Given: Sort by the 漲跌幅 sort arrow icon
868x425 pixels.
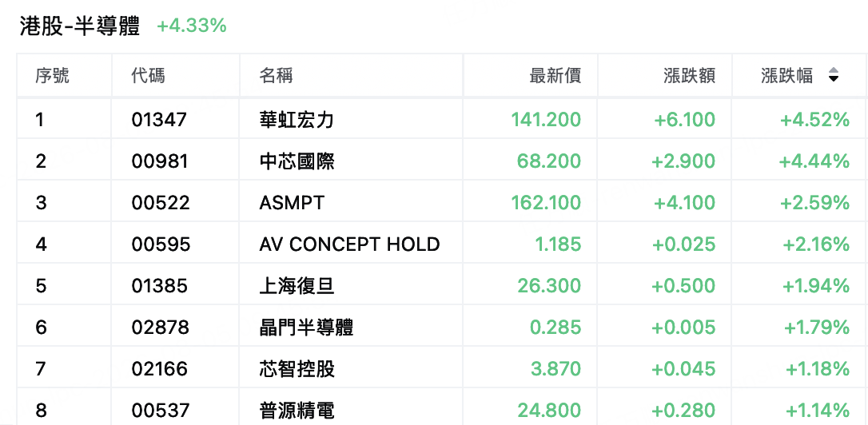Looking at the screenshot, I should click(x=833, y=75).
